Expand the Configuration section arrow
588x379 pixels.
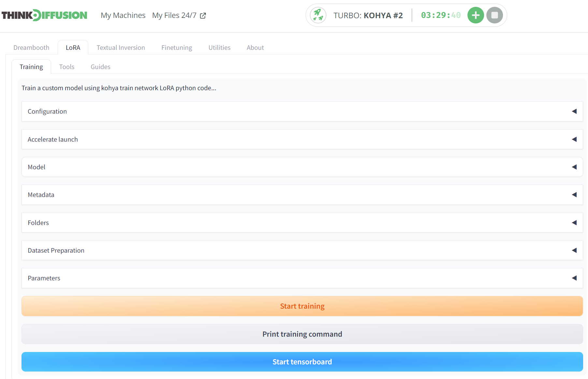point(574,111)
